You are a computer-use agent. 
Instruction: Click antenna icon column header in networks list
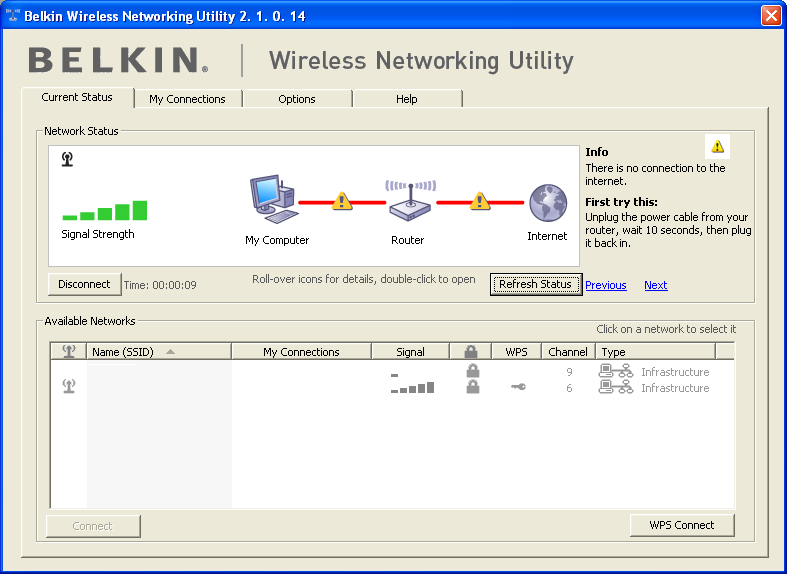tap(69, 351)
